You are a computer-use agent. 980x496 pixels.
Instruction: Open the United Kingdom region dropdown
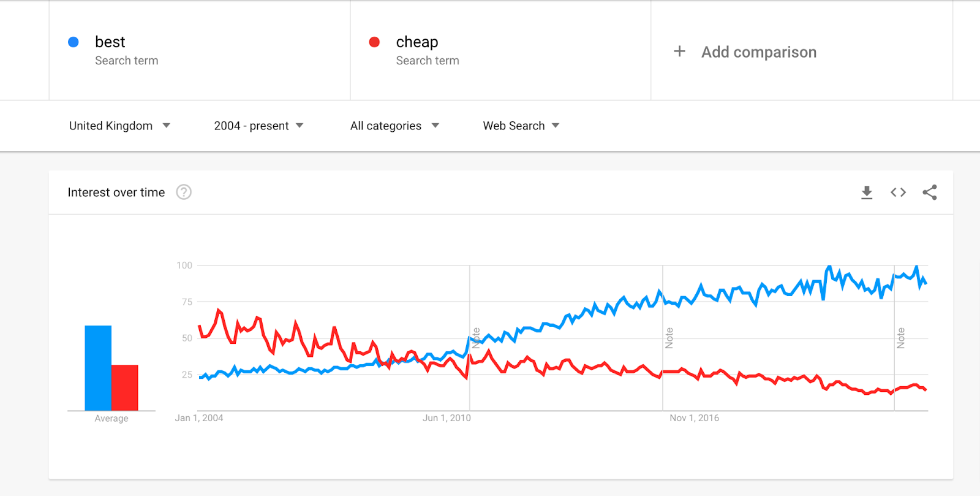[x=119, y=126]
